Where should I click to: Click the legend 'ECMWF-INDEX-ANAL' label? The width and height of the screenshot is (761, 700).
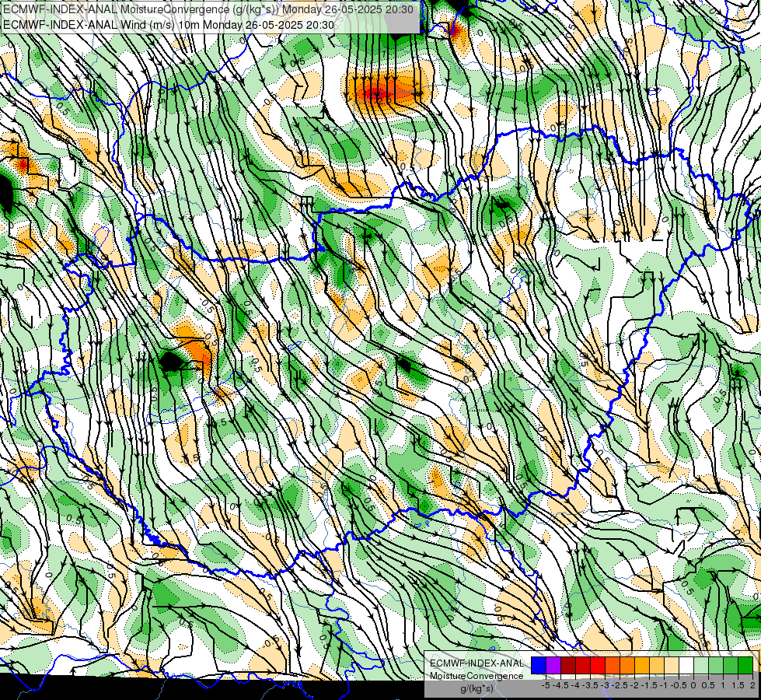tap(476, 663)
